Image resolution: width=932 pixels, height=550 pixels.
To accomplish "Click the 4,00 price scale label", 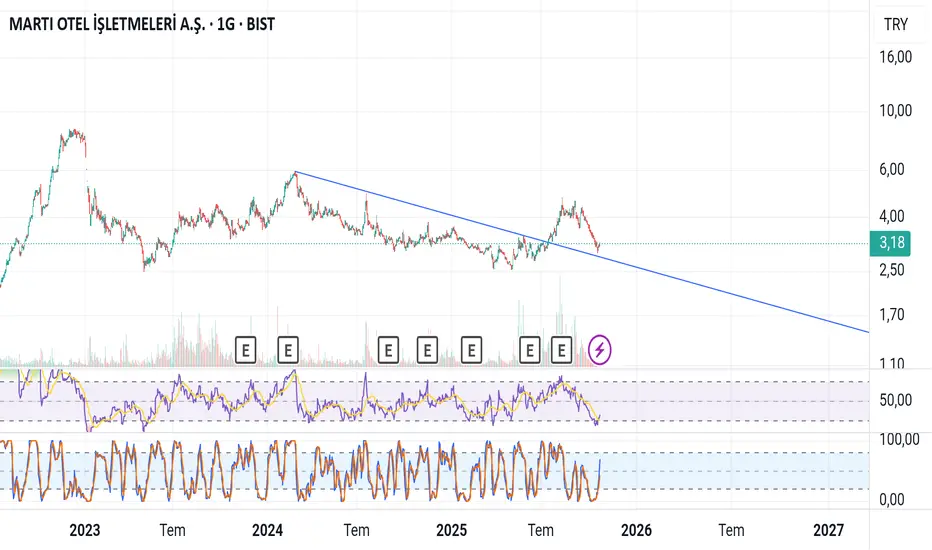I will (892, 216).
